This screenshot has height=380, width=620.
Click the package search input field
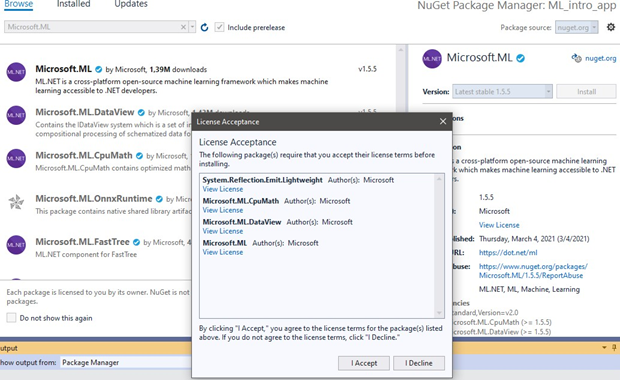(92, 27)
